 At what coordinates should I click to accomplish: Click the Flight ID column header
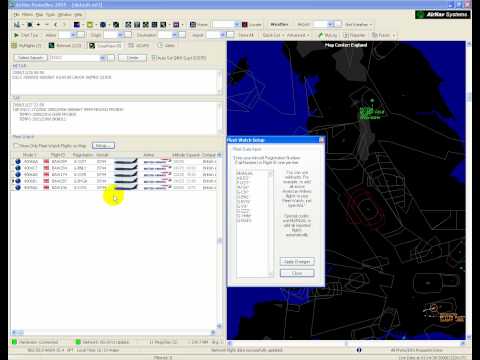tap(58, 155)
